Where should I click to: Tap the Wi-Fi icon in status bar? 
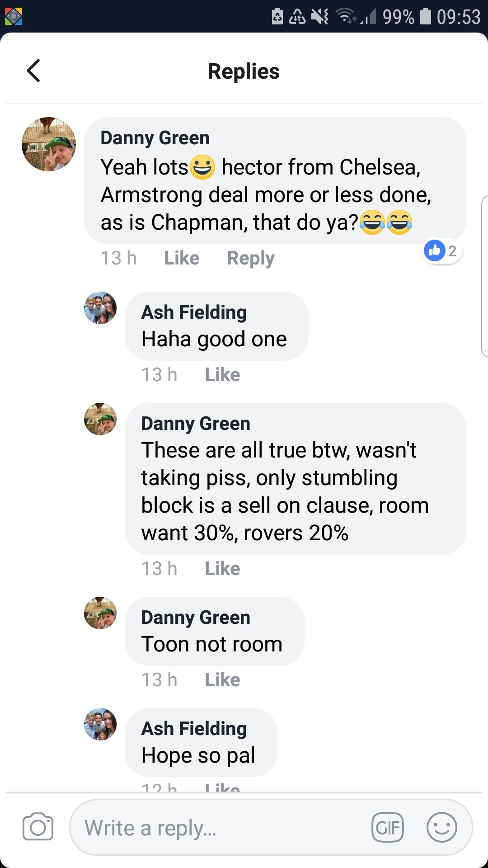point(346,17)
